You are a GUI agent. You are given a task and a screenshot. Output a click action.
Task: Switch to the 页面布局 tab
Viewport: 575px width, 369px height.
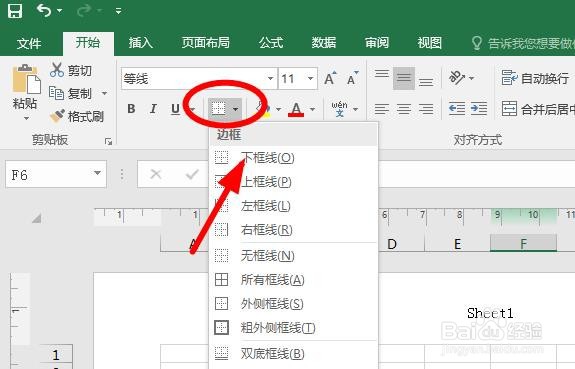click(205, 43)
